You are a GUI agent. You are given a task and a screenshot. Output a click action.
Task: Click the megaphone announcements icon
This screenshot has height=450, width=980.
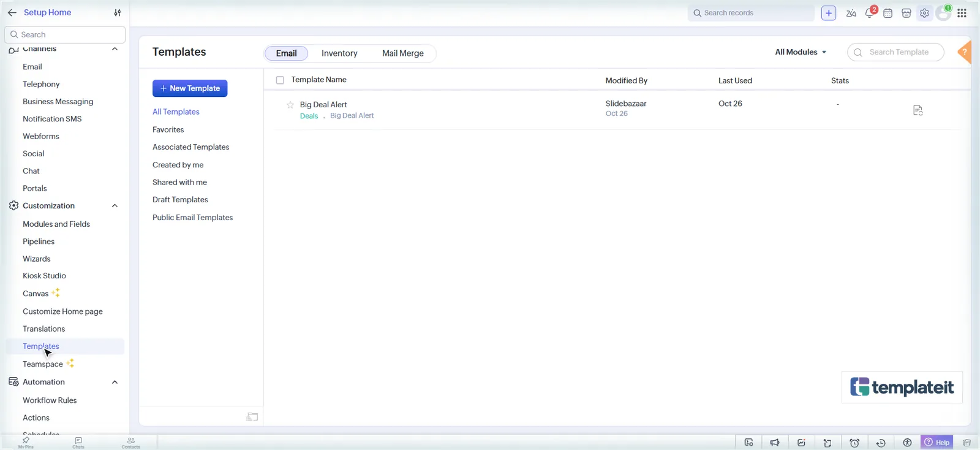pos(775,443)
